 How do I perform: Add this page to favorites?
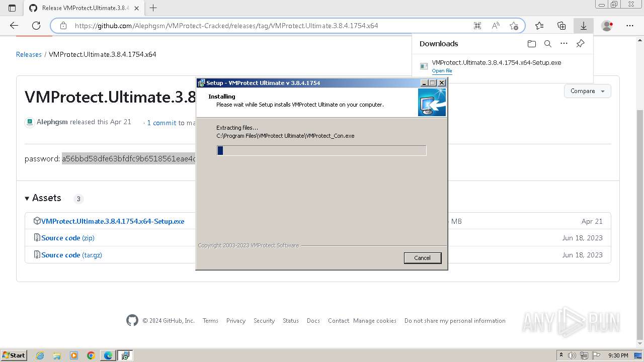pyautogui.click(x=514, y=26)
